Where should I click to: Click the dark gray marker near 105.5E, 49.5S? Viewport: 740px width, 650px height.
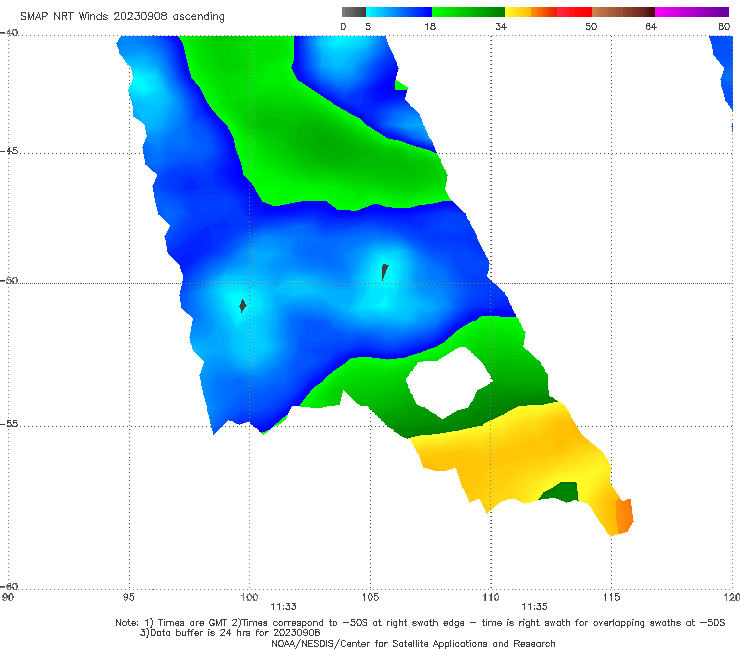pyautogui.click(x=385, y=272)
